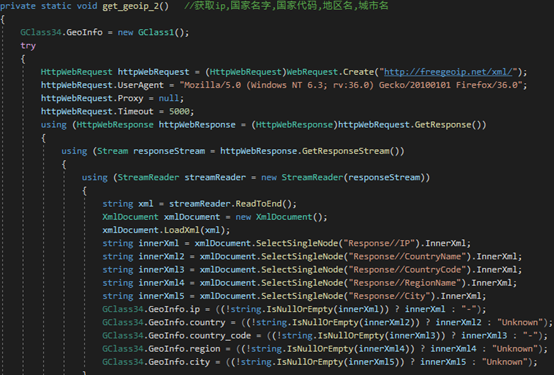Viewport: 554px width, 375px height.
Task: Click the Mozilla/5.0 user agent string
Action: click(x=351, y=85)
